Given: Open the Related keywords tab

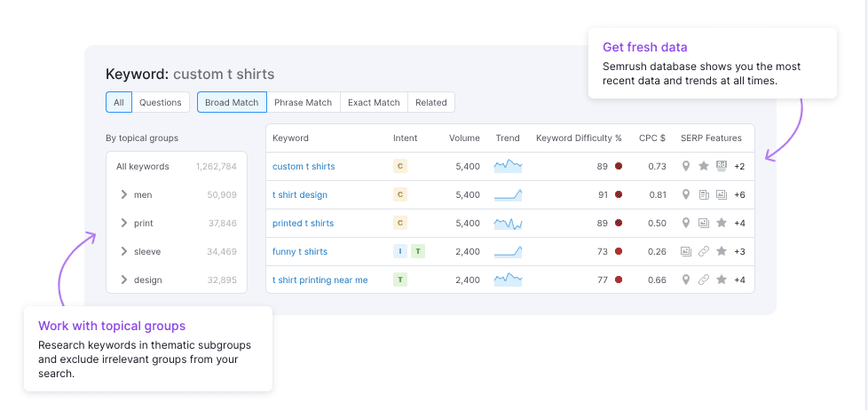Looking at the screenshot, I should click(x=431, y=102).
